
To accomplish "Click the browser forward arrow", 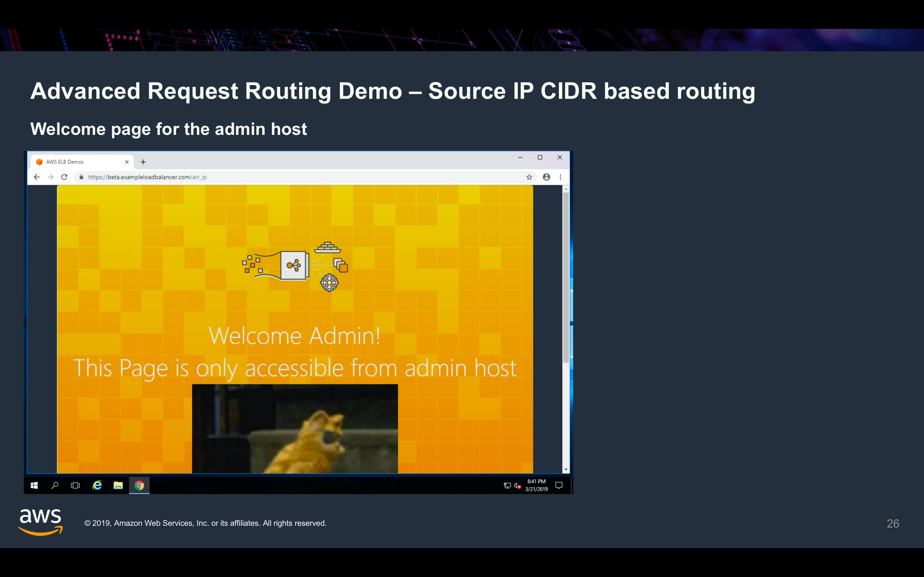I will [51, 177].
